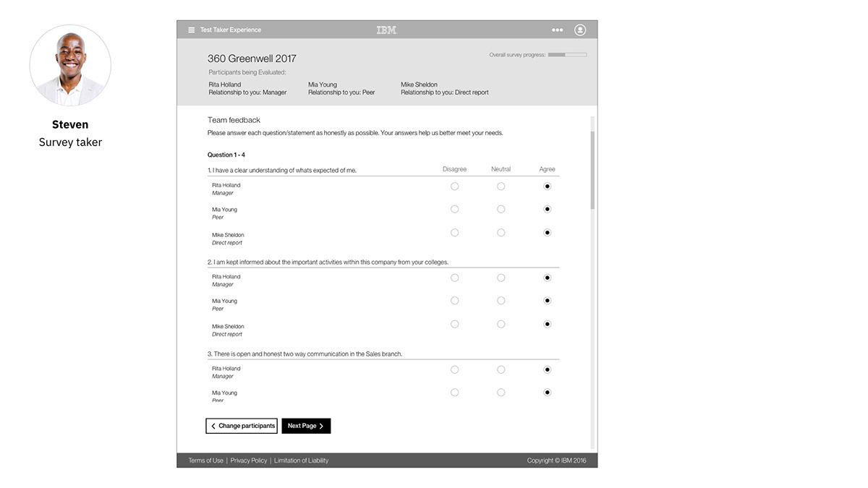Select Disagree for Mia Young, question 2
Viewport: 868px width, 488px height.
pyautogui.click(x=454, y=301)
